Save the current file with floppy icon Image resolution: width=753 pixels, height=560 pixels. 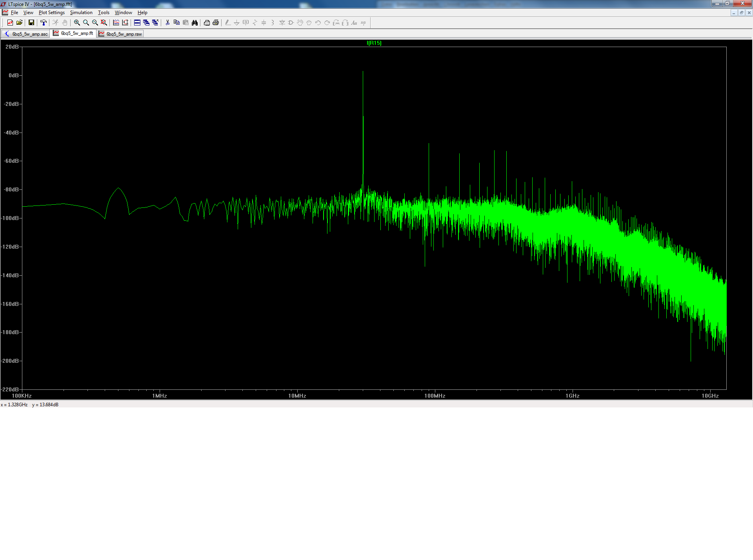tap(31, 23)
